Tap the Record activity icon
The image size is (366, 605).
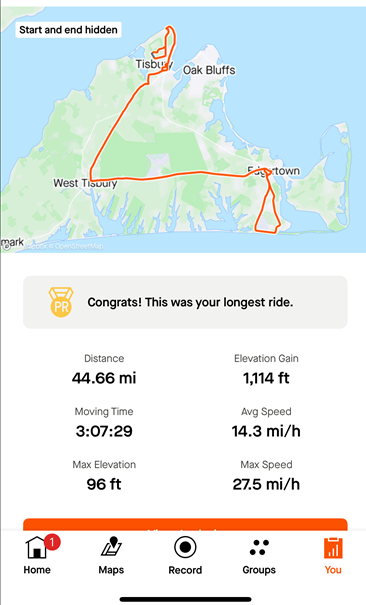point(185,547)
